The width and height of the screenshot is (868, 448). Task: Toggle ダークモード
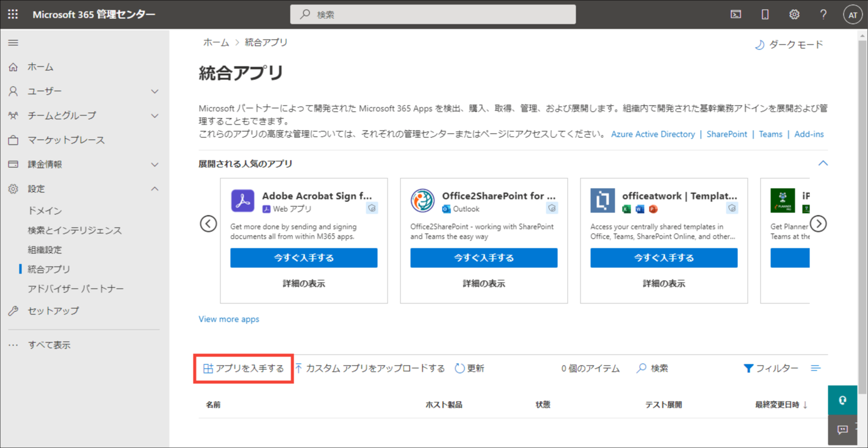point(789,45)
